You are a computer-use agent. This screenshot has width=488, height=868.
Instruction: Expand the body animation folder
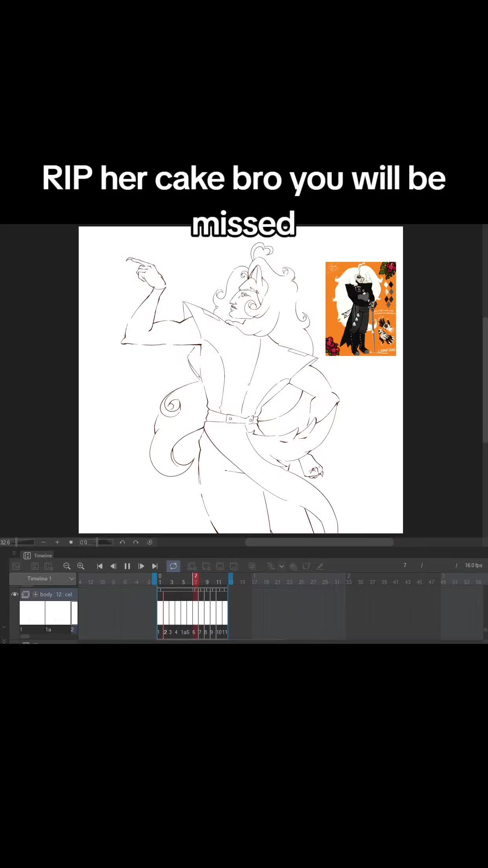35,594
